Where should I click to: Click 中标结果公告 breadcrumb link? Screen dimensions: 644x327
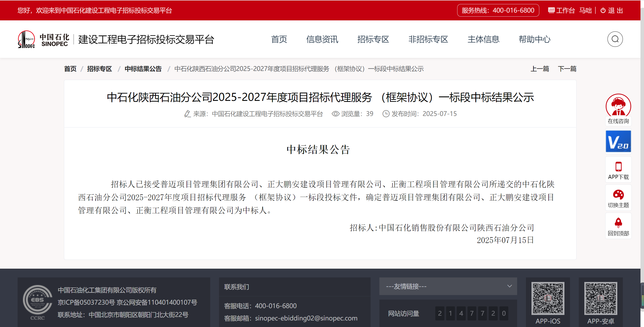pos(143,69)
